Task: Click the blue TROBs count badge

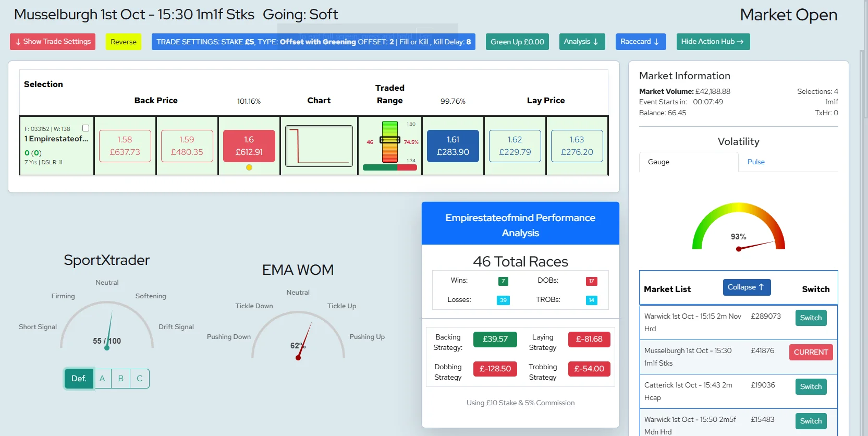Action: 591,300
